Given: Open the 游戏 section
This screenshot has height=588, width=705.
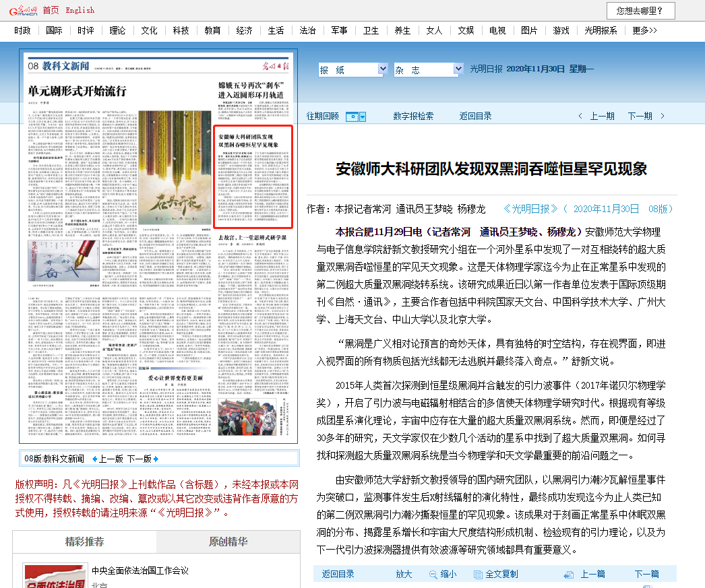Looking at the screenshot, I should coord(561,30).
